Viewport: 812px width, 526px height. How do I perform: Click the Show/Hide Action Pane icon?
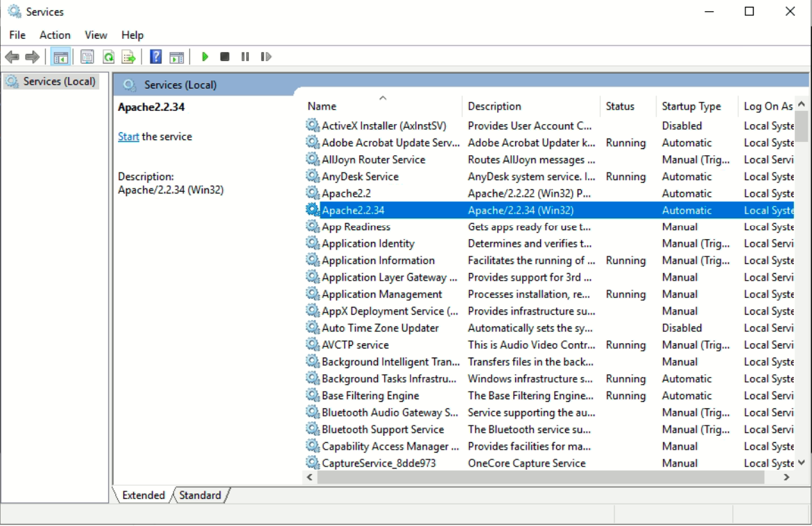pyautogui.click(x=177, y=57)
